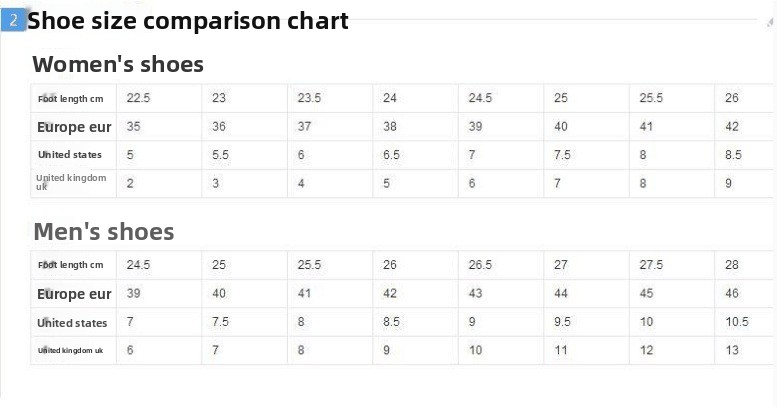
Task: Click women's Foot length cm row label
Action: click(71, 98)
